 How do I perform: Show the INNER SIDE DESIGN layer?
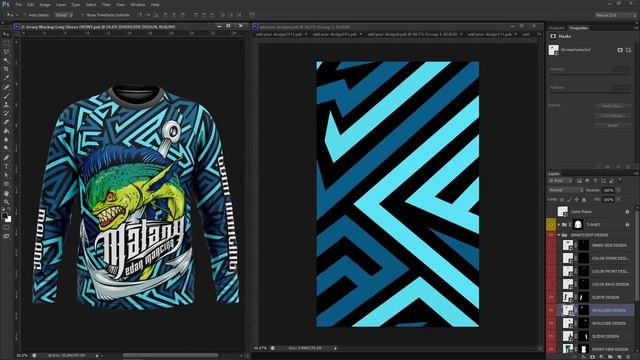551,245
